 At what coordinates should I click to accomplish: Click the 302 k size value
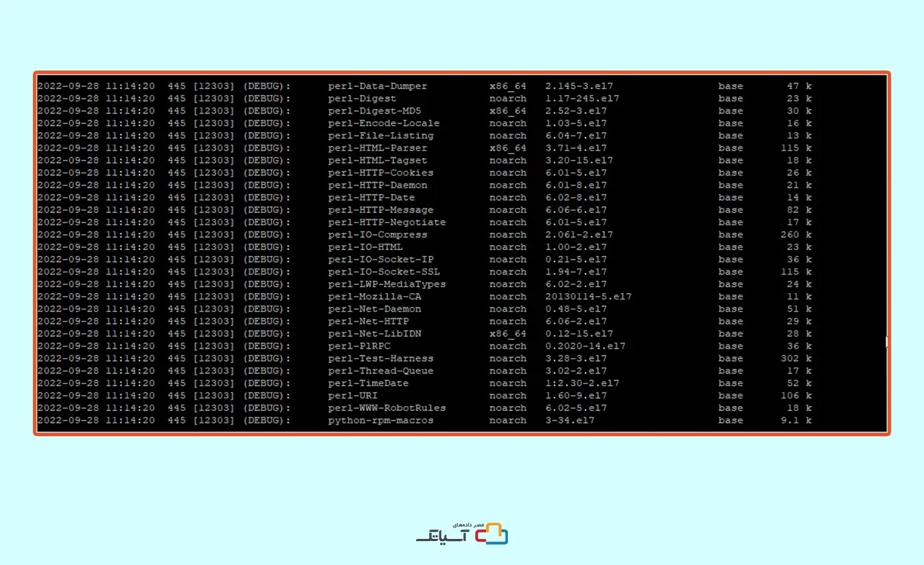pyautogui.click(x=796, y=358)
